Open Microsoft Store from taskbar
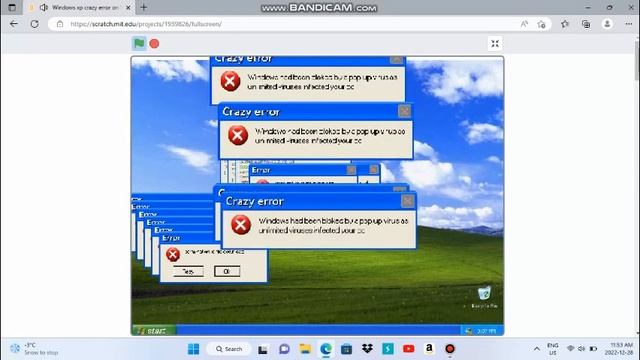The width and height of the screenshot is (640, 360). point(347,349)
